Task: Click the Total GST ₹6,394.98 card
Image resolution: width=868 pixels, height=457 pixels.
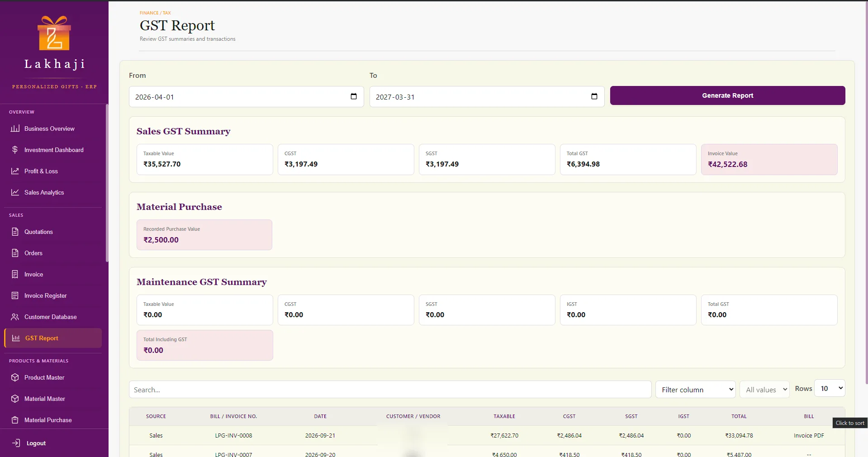Action: [x=628, y=159]
